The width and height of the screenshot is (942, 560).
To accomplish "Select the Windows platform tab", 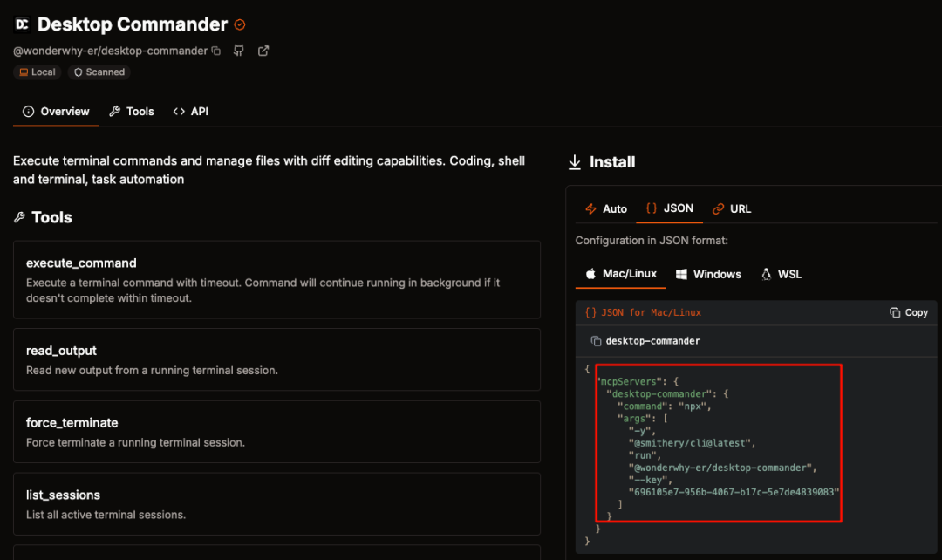I will tap(708, 275).
